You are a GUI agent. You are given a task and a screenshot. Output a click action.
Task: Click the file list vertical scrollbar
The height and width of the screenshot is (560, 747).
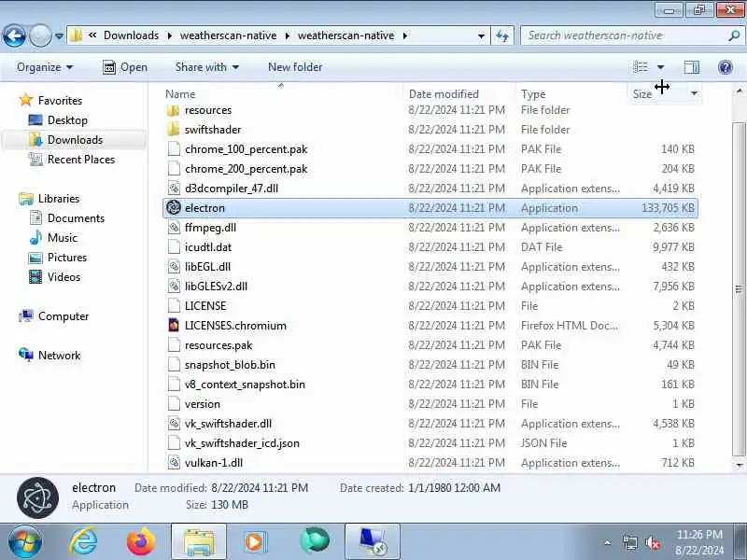739,288
